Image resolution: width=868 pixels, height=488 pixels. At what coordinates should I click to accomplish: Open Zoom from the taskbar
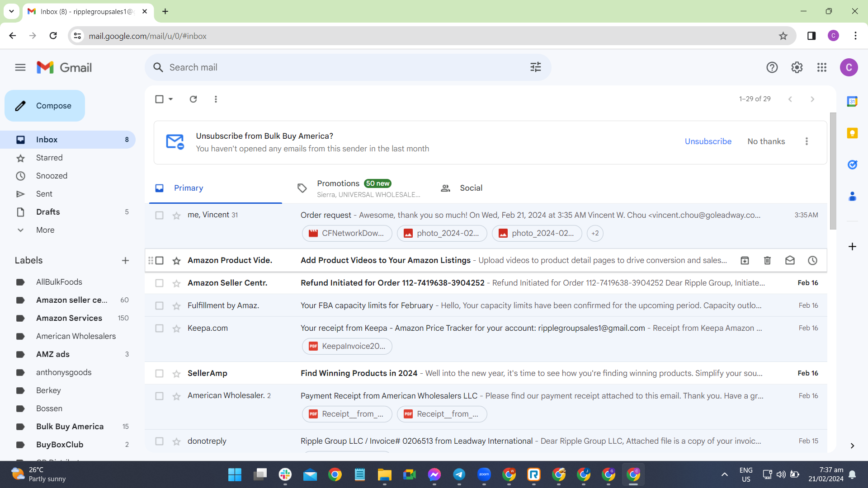point(484,474)
